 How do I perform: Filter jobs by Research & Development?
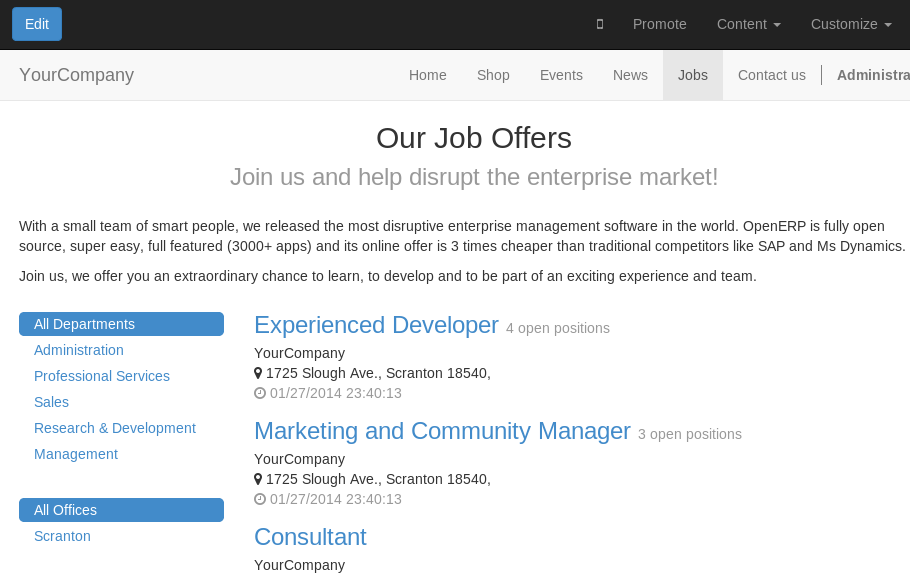(x=115, y=428)
